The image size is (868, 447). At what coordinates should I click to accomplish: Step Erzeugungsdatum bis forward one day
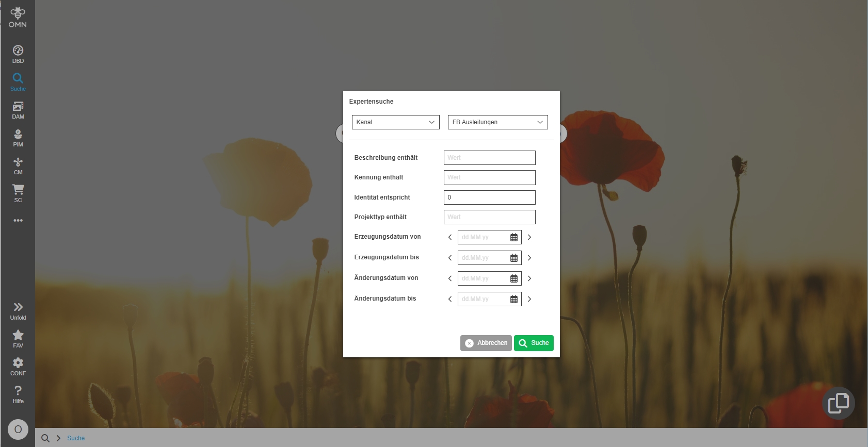point(529,258)
